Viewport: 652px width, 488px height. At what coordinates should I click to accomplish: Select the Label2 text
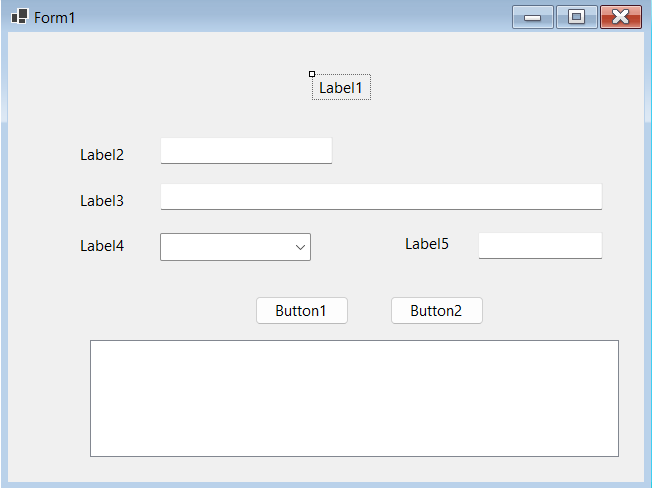coord(102,155)
